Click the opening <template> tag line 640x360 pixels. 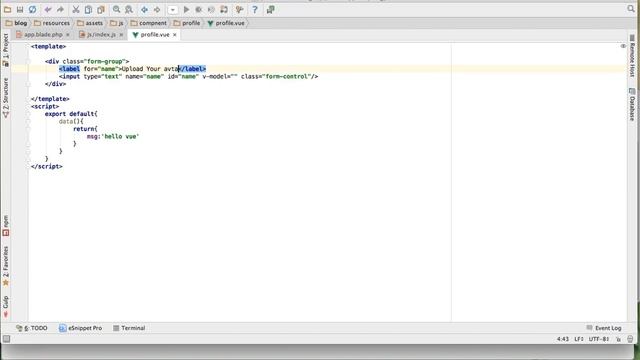point(48,47)
